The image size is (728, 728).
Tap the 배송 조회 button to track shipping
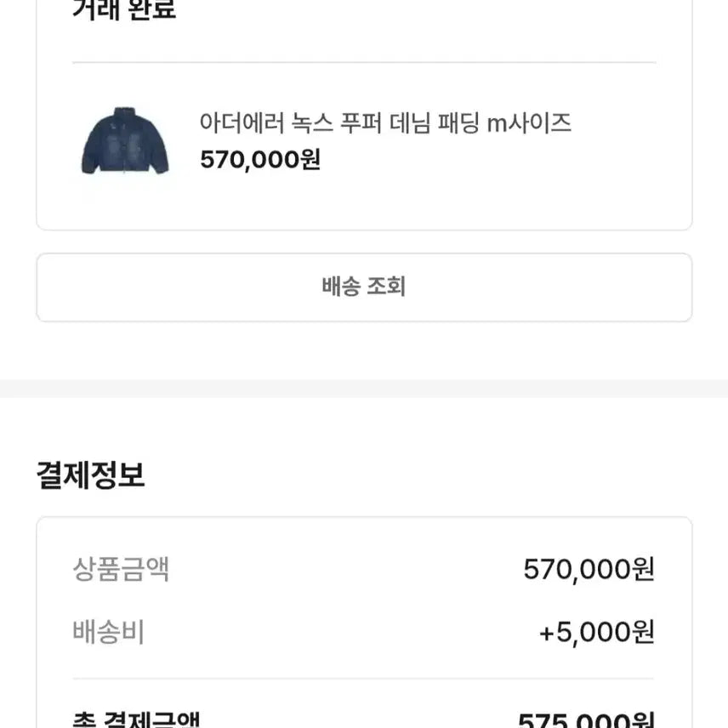[364, 287]
